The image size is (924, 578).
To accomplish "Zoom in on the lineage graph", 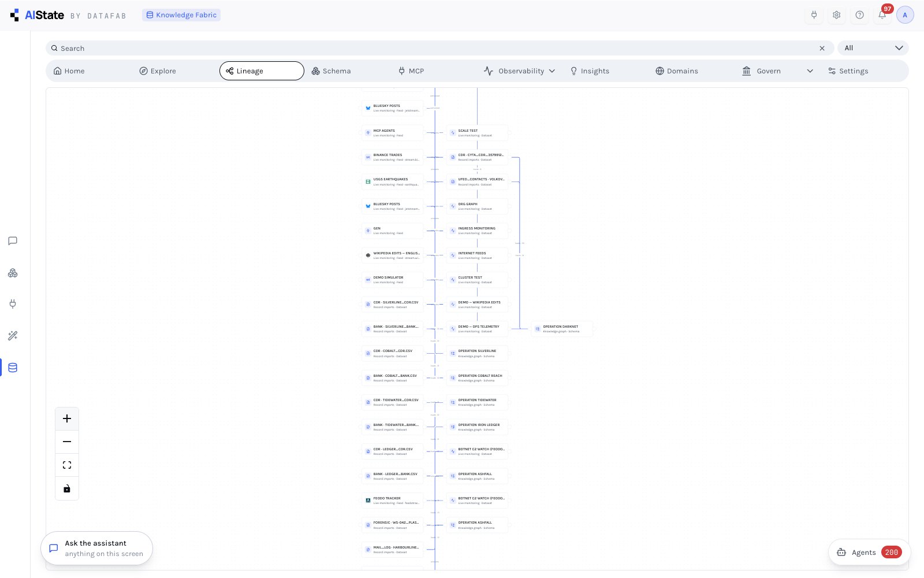I will coord(67,418).
